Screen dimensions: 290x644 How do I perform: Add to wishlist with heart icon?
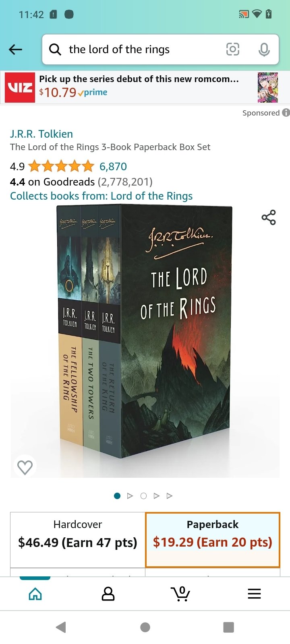pyautogui.click(x=25, y=467)
